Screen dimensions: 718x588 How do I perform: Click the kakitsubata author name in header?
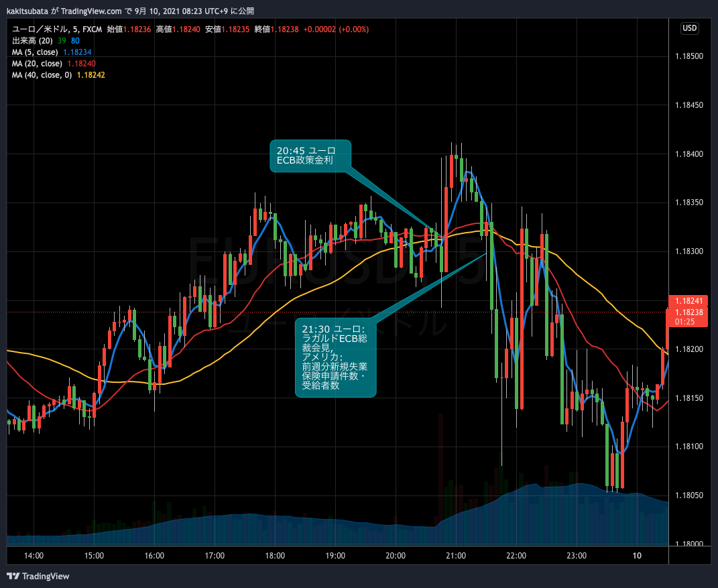(27, 11)
